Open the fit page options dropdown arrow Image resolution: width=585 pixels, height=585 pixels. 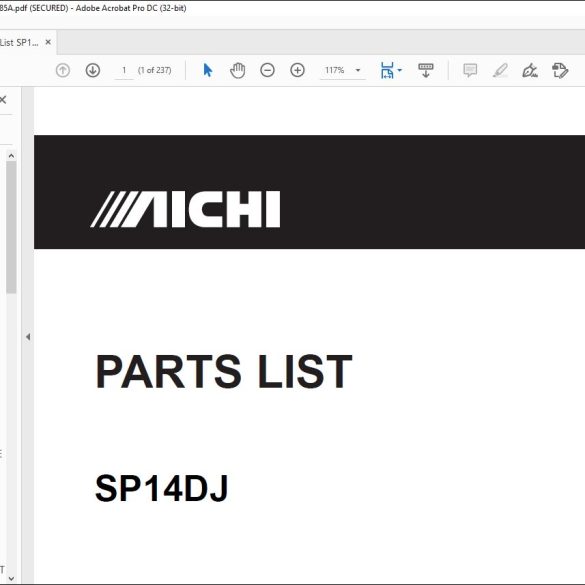pyautogui.click(x=400, y=70)
